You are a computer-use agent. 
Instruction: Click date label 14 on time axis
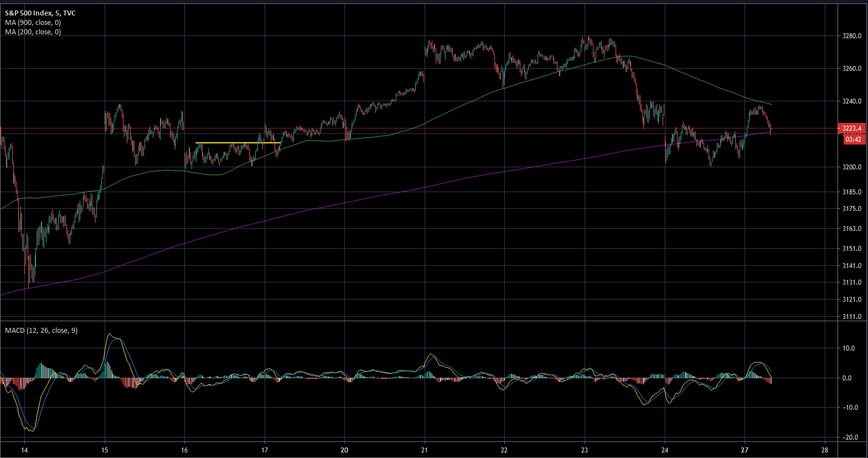coord(25,449)
